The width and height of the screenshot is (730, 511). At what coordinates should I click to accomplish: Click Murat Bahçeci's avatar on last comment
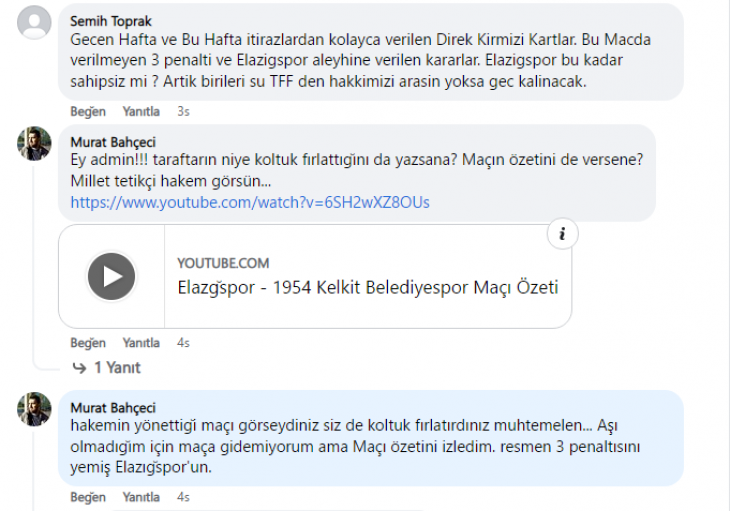[x=34, y=410]
